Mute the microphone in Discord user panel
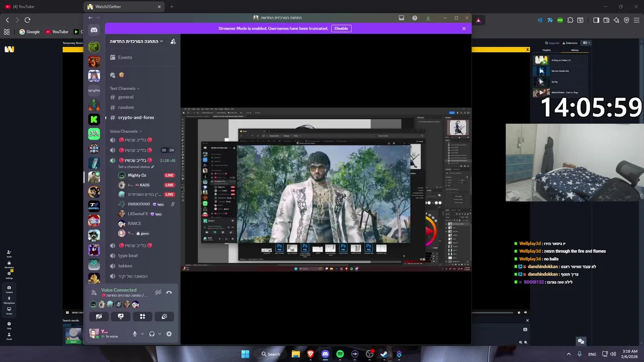This screenshot has width=644, height=362. (134, 334)
